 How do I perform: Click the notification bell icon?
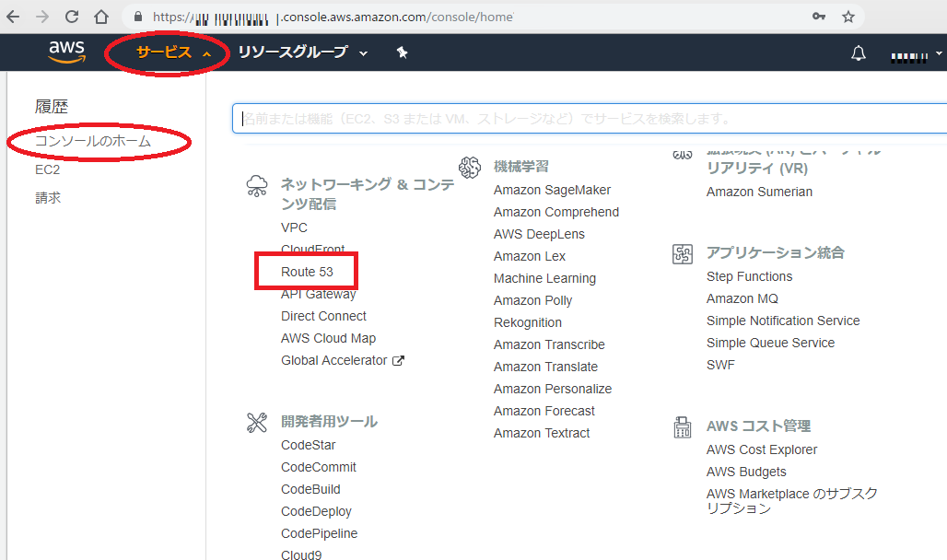click(859, 53)
